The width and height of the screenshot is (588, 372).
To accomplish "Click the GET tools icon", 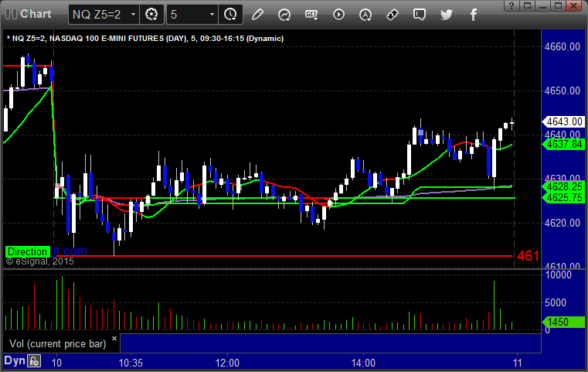I will tap(311, 15).
